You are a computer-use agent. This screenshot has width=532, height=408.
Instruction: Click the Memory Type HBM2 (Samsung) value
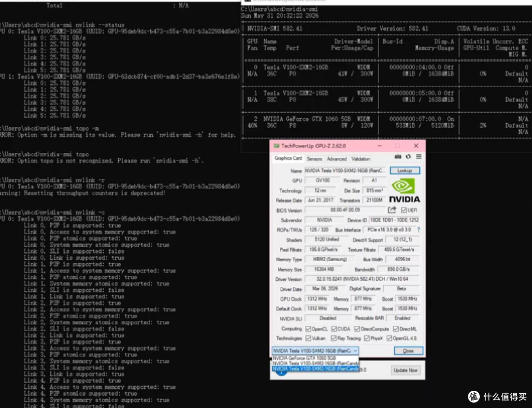tap(330, 259)
